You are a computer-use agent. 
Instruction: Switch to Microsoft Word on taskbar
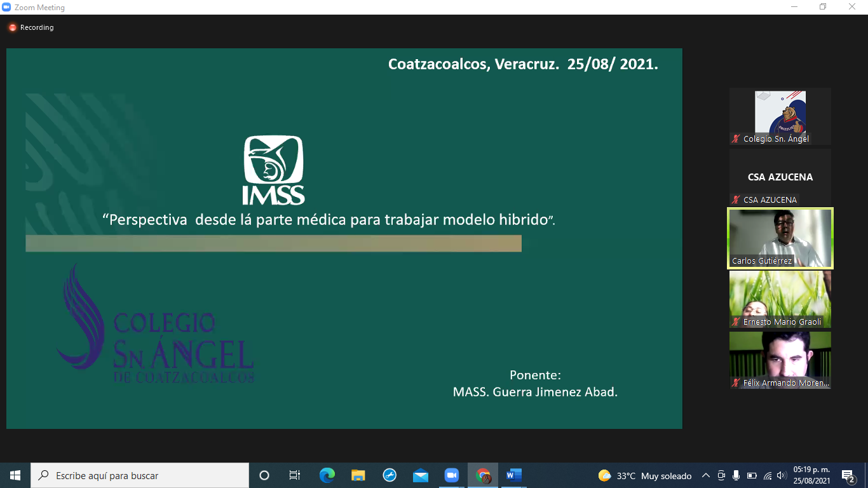click(514, 475)
